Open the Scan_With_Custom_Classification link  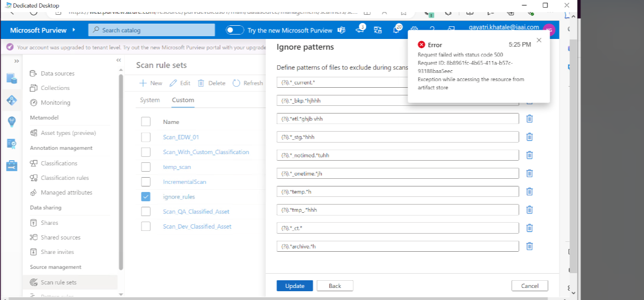pyautogui.click(x=206, y=152)
